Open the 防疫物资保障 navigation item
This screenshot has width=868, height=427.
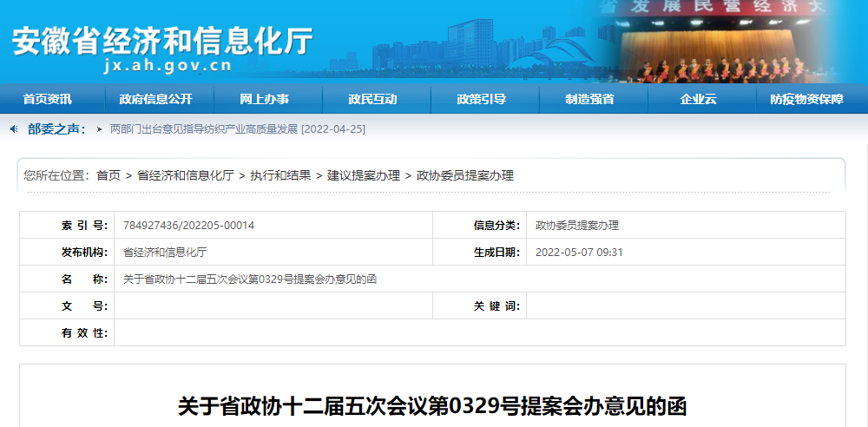click(806, 99)
